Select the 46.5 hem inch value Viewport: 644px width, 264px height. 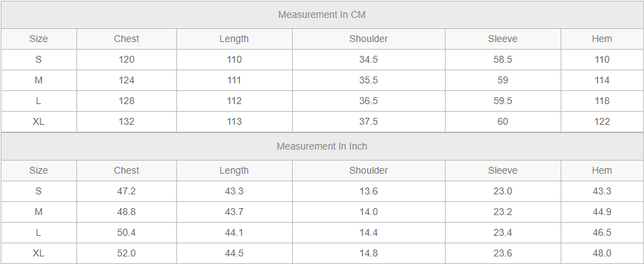(602, 233)
